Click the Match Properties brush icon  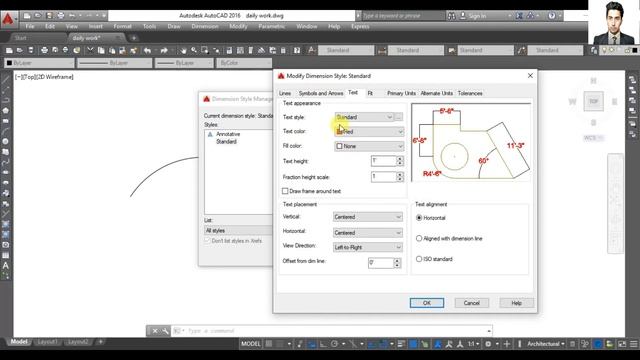pos(133,50)
